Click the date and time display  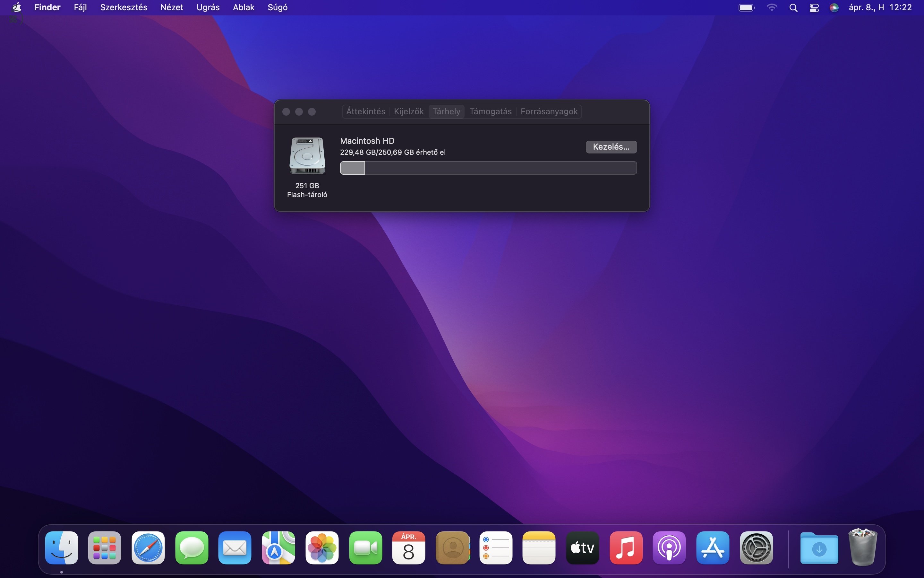(x=880, y=8)
